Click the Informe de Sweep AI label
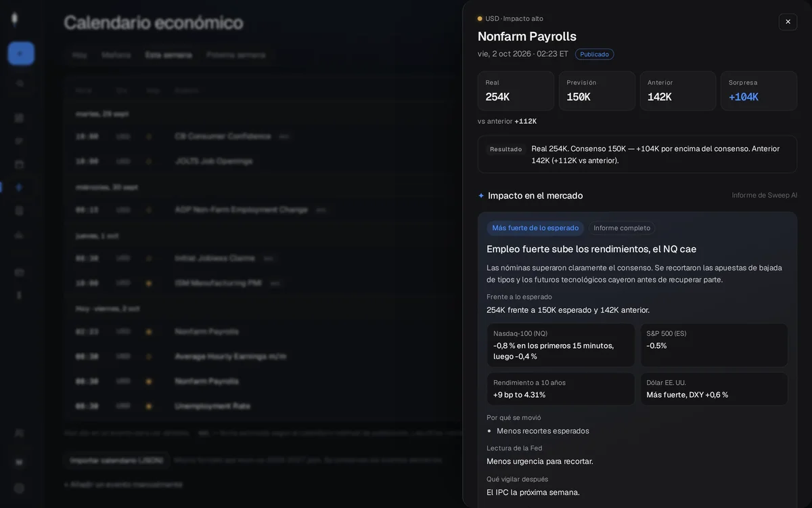 click(765, 196)
